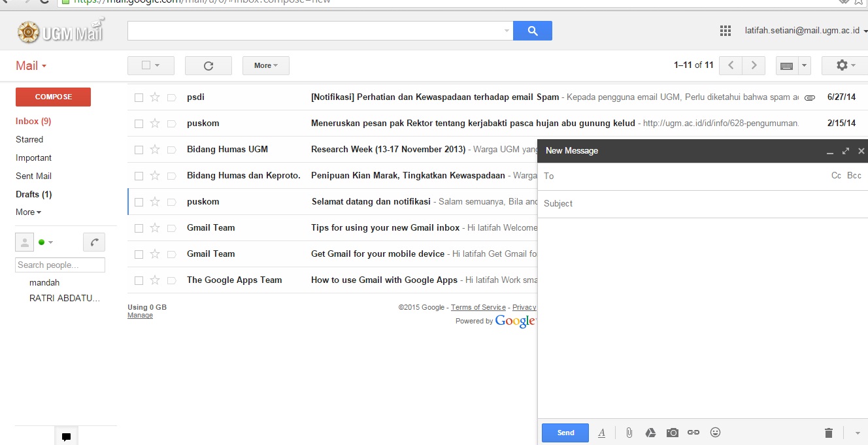Expand the select-all dropdown arrow
The height and width of the screenshot is (445, 868).
(158, 65)
